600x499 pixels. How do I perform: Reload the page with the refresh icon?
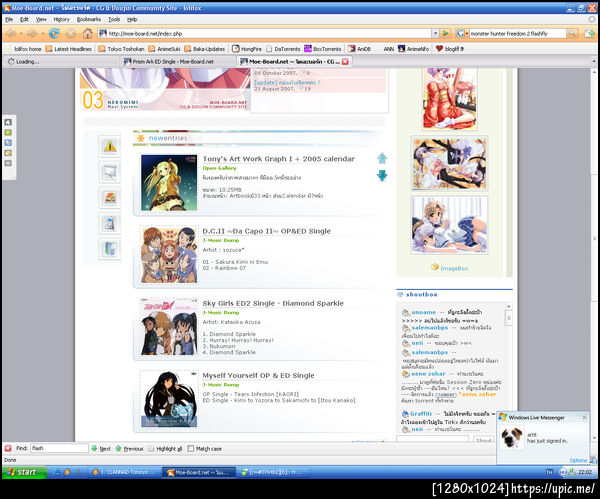click(x=54, y=34)
